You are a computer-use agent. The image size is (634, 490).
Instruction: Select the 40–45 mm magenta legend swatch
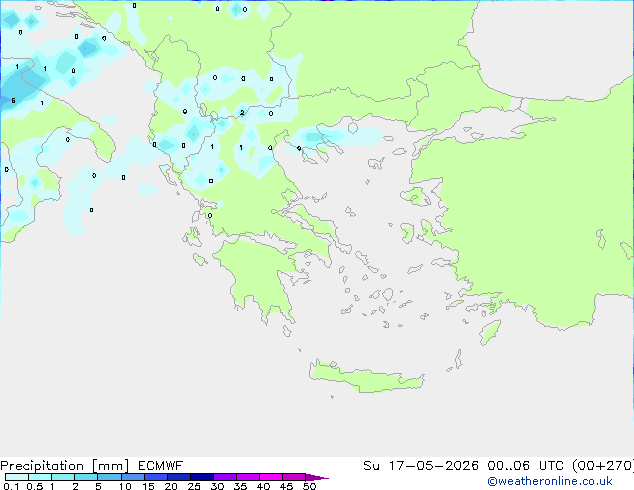[x=271, y=477]
